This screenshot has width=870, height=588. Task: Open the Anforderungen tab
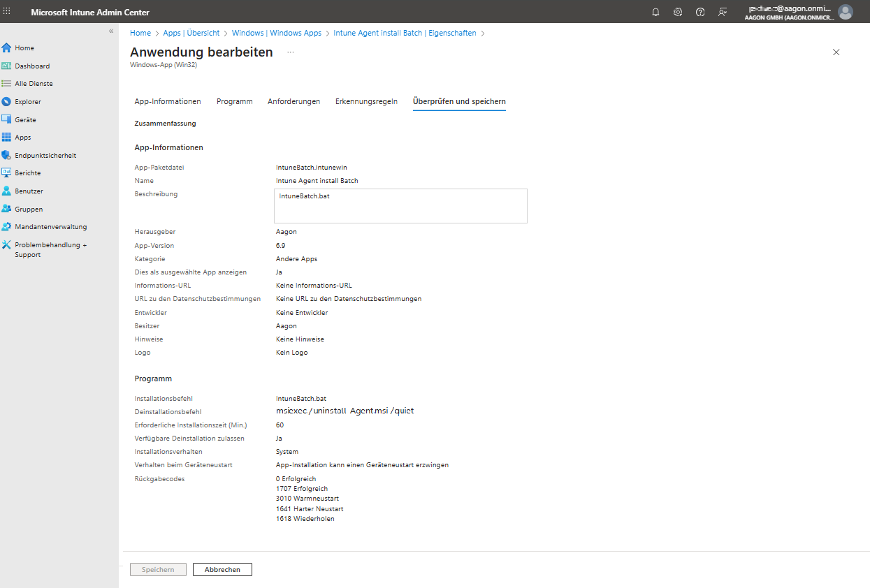coord(293,102)
